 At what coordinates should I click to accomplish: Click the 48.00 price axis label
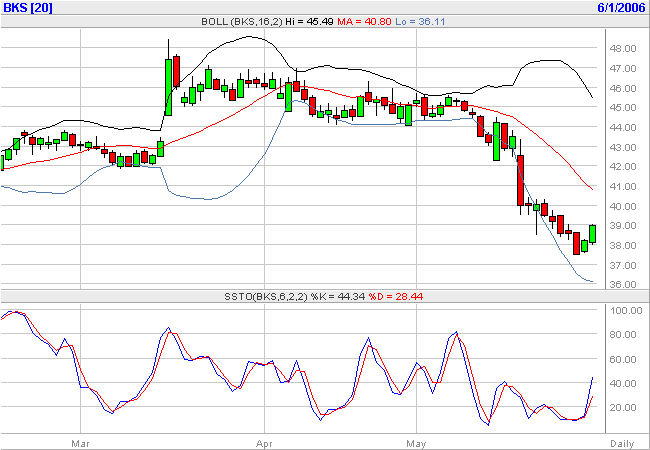tap(623, 48)
